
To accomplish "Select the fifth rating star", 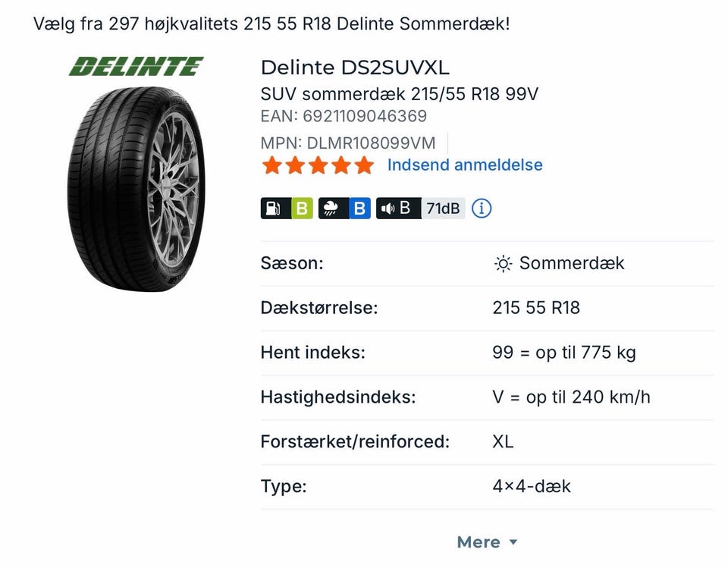I will (x=365, y=165).
